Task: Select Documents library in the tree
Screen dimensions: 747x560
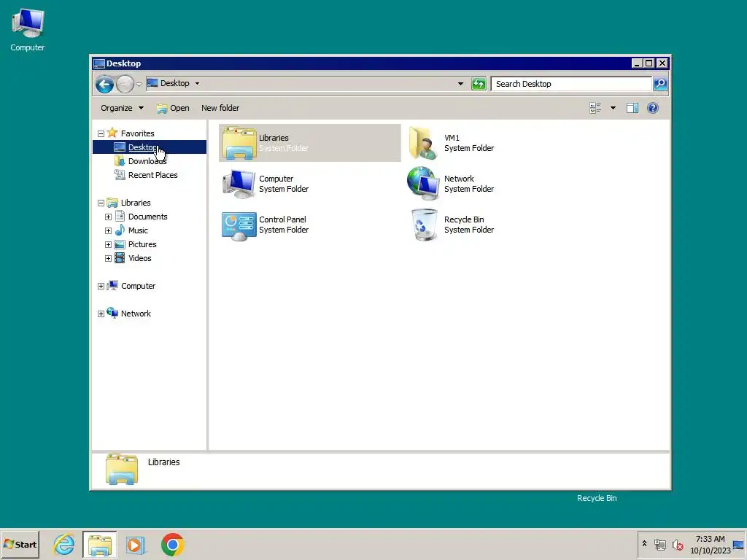Action: coord(147,217)
